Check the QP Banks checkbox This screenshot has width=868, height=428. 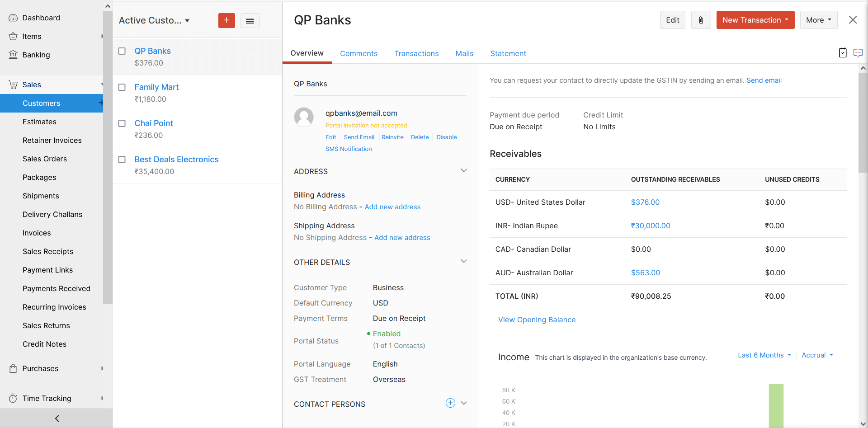click(x=122, y=51)
